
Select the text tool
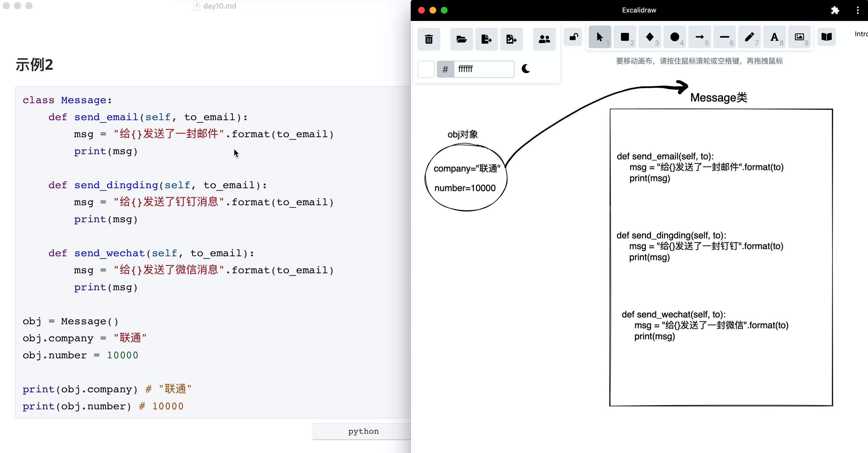coord(774,37)
